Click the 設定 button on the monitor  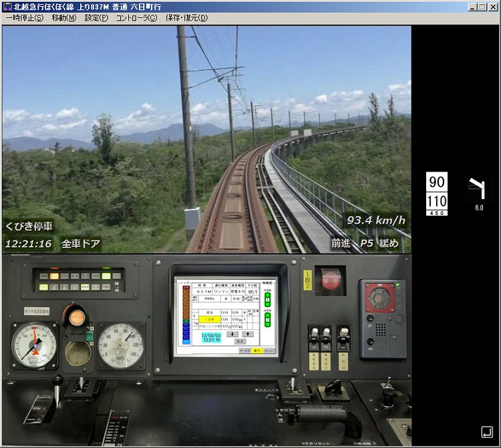click(x=240, y=341)
